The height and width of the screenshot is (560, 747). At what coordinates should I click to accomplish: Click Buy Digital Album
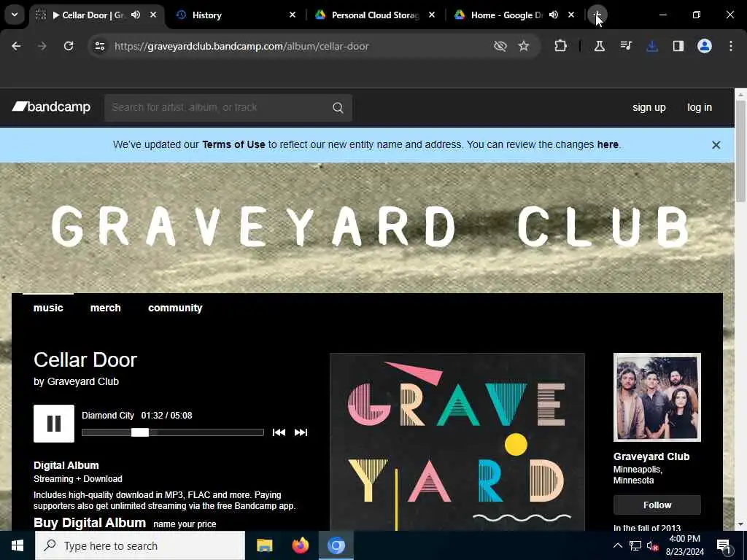(90, 523)
